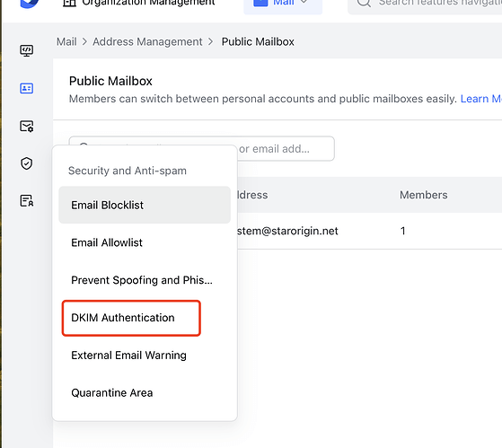The height and width of the screenshot is (448, 502).
Task: Click the Public Mailbox breadcrumb text
Action: click(258, 41)
